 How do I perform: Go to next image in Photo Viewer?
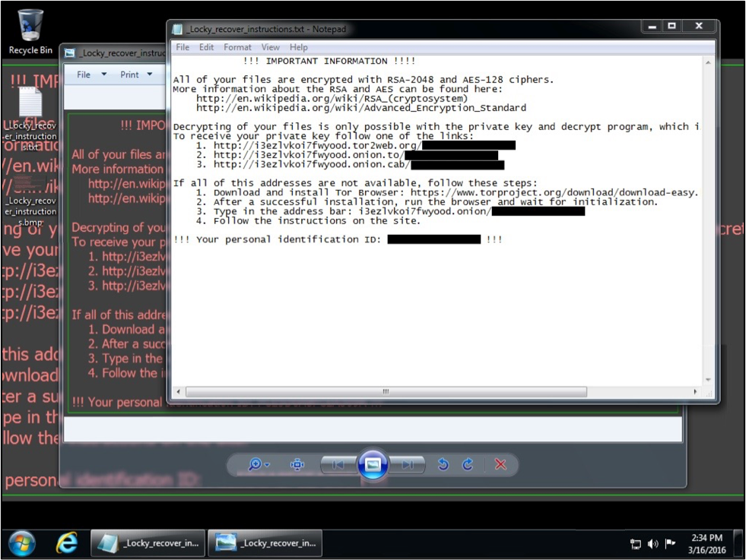[408, 464]
